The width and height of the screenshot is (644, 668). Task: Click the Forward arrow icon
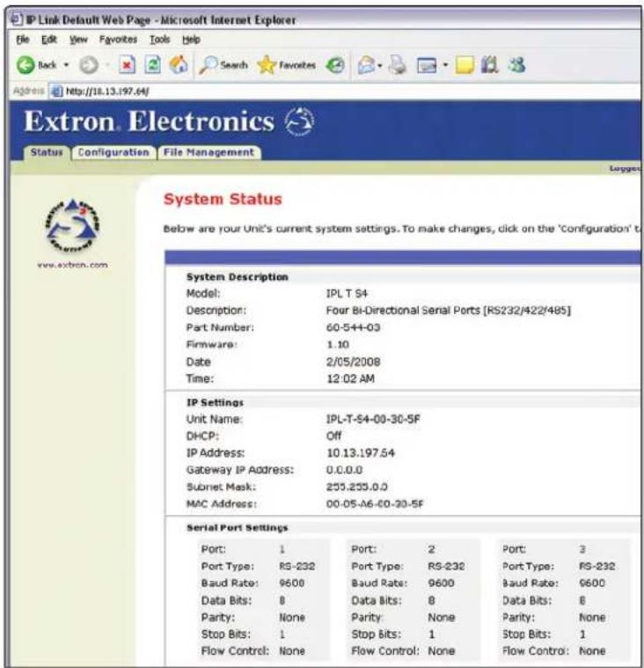click(89, 65)
